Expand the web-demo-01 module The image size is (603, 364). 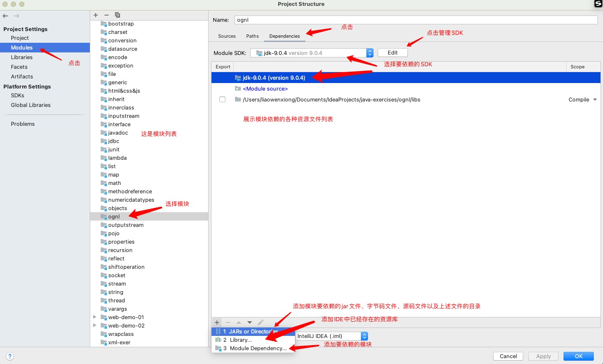95,317
